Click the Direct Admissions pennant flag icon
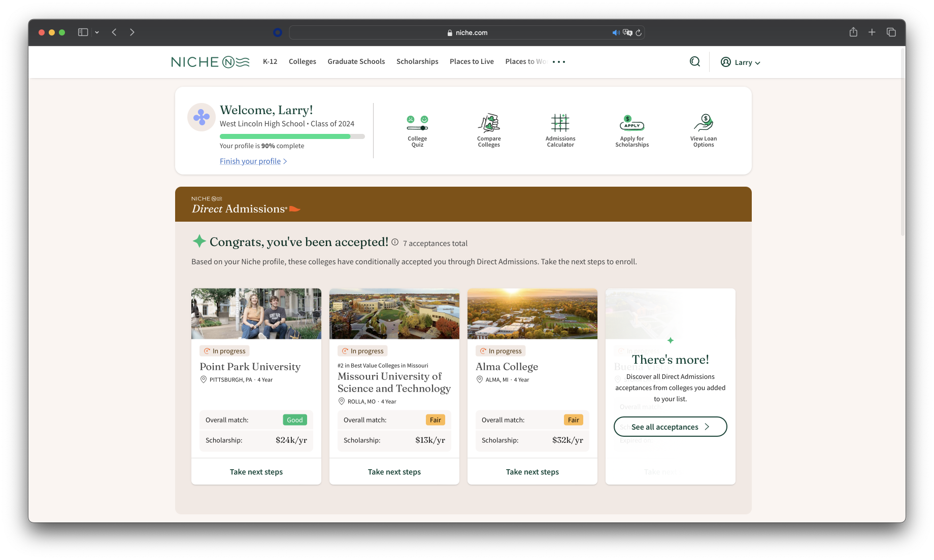This screenshot has height=560, width=934. tap(295, 209)
